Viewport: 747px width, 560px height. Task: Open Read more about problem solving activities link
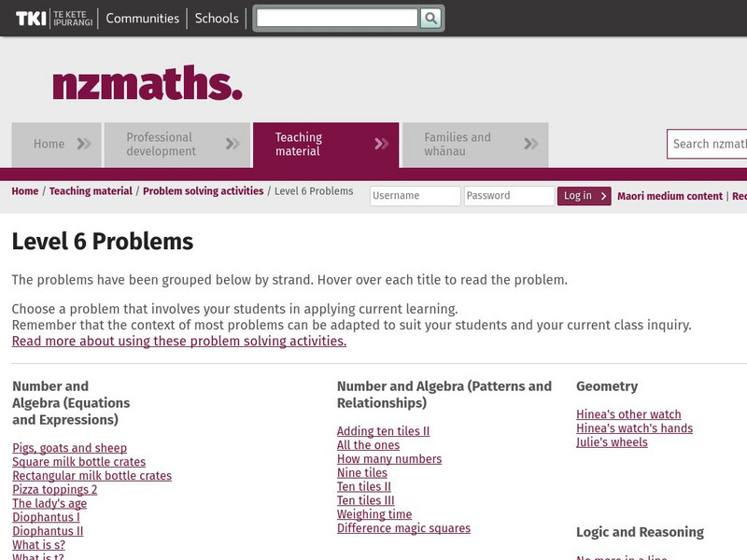point(179,341)
